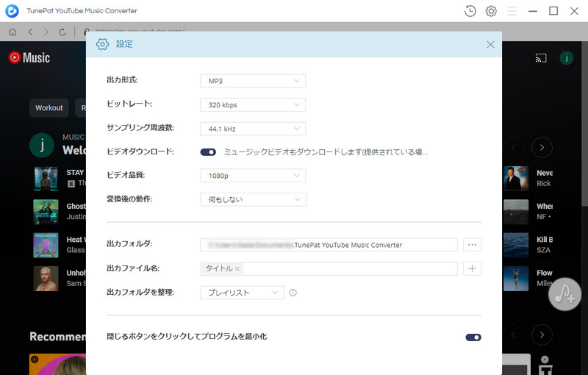588x375 pixels.
Task: Open the bitrate 320 kbps dropdown
Action: tap(253, 104)
